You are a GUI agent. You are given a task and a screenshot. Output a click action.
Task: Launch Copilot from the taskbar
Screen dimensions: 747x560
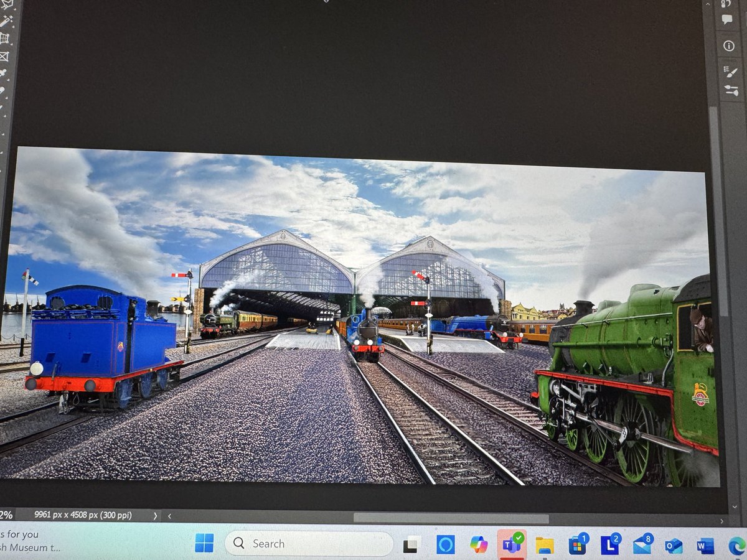[x=479, y=545]
